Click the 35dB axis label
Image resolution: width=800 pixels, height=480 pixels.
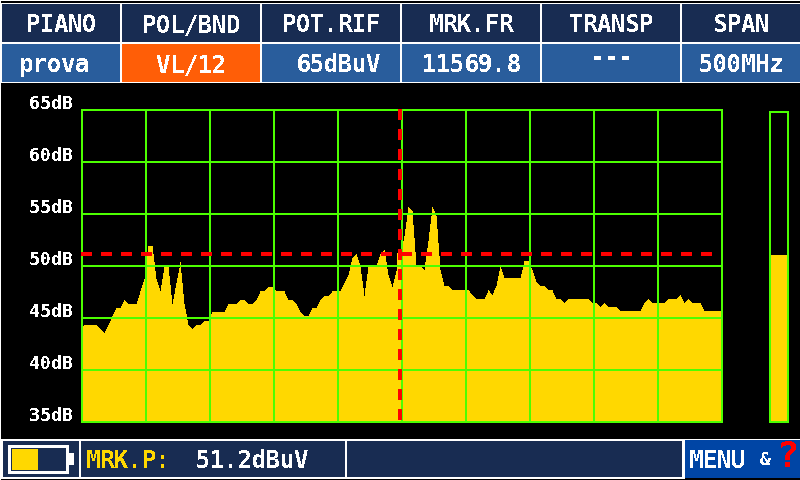(51, 415)
